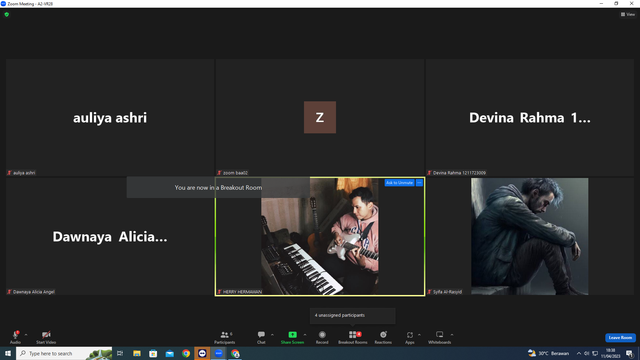Viewport: 640px width, 360px height.
Task: Open File Explorer from taskbar
Action: pos(137,353)
